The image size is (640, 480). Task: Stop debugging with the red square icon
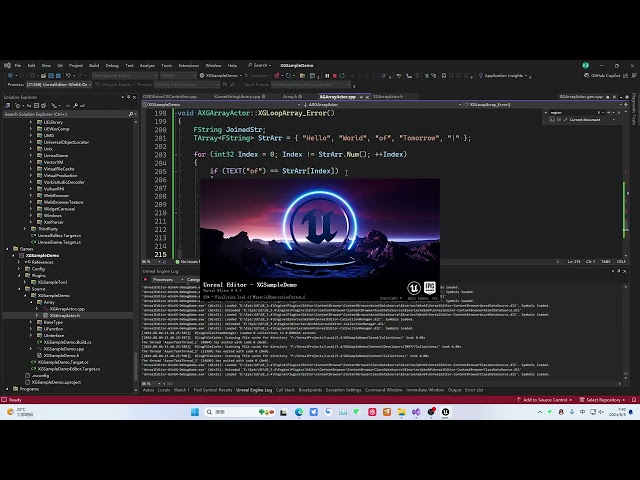click(335, 76)
